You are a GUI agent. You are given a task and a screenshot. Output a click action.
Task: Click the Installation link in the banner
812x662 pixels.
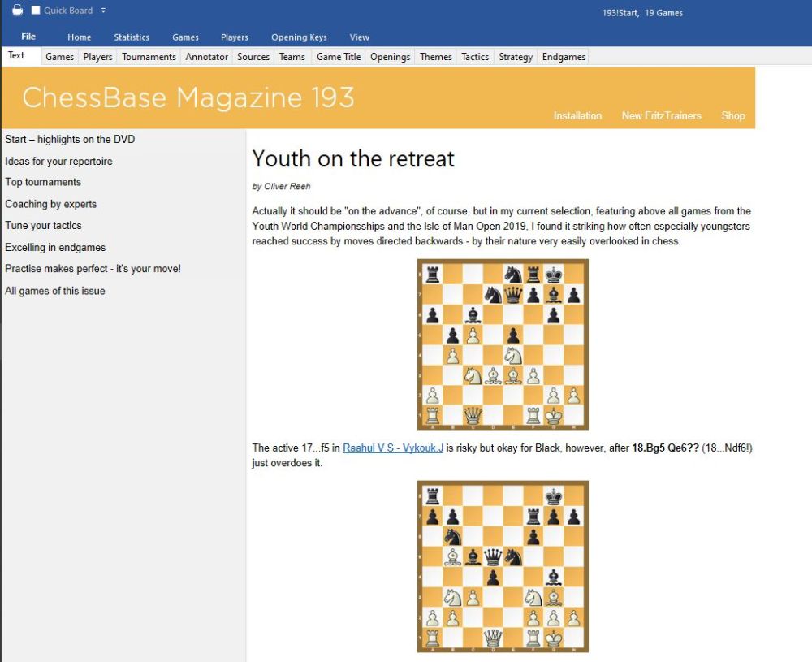(x=577, y=115)
